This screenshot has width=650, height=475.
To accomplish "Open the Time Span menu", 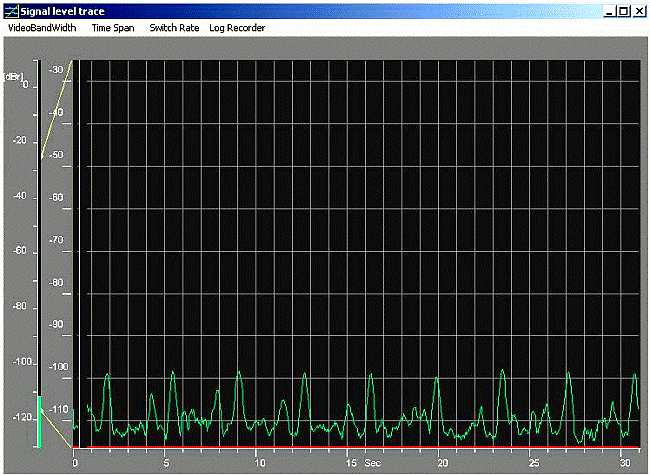I will [112, 28].
